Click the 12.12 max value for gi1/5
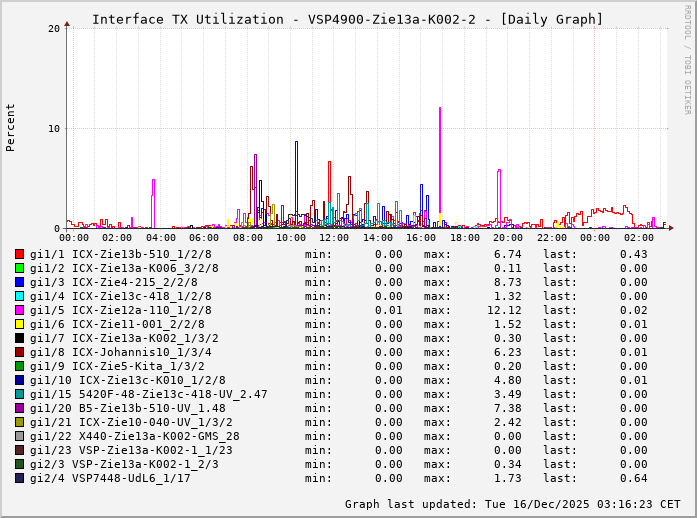The height and width of the screenshot is (518, 697). (504, 310)
